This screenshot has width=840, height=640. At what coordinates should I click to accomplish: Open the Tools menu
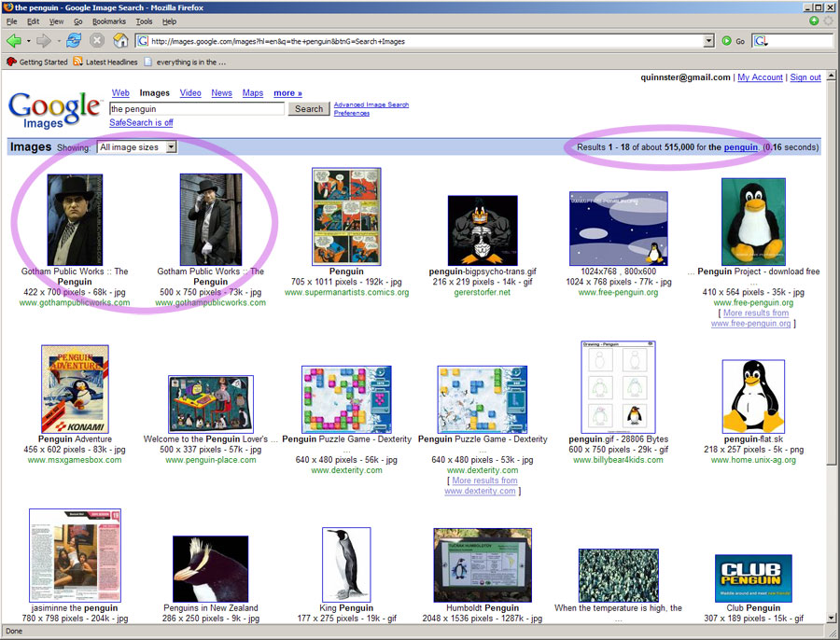click(x=144, y=21)
